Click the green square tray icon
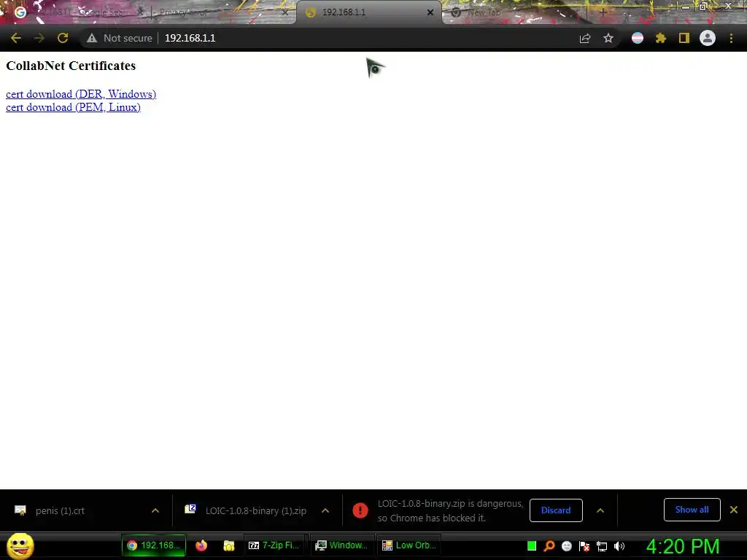Viewport: 747px width, 560px height. (x=532, y=546)
